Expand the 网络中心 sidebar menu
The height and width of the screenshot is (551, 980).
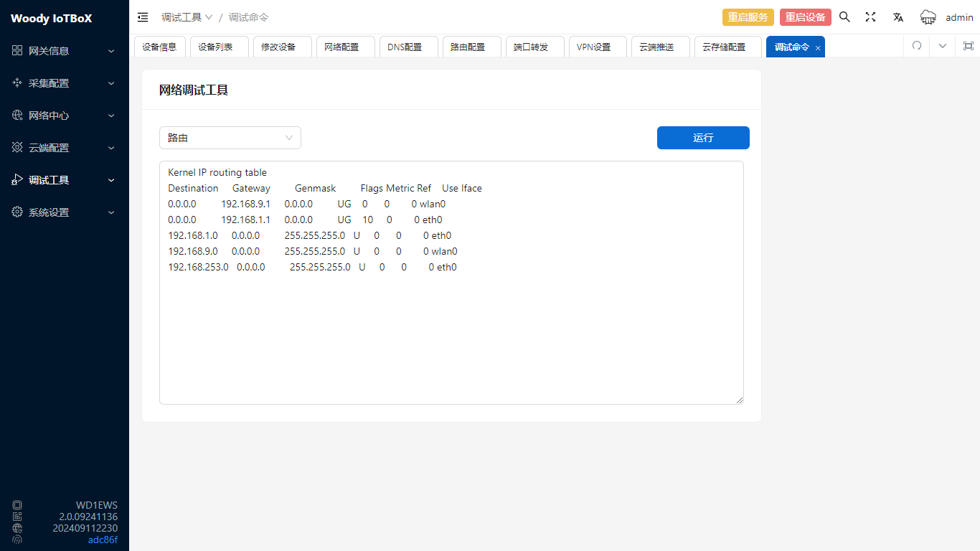point(65,116)
